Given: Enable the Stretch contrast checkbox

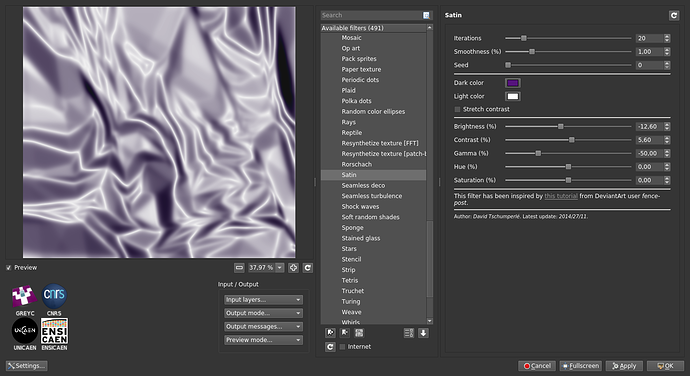Looking at the screenshot, I should tap(457, 109).
